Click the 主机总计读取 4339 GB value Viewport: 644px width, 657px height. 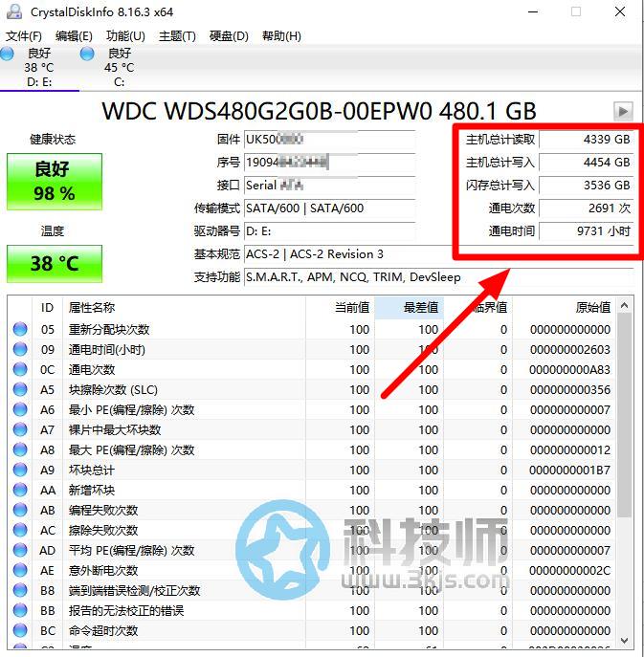[586, 140]
